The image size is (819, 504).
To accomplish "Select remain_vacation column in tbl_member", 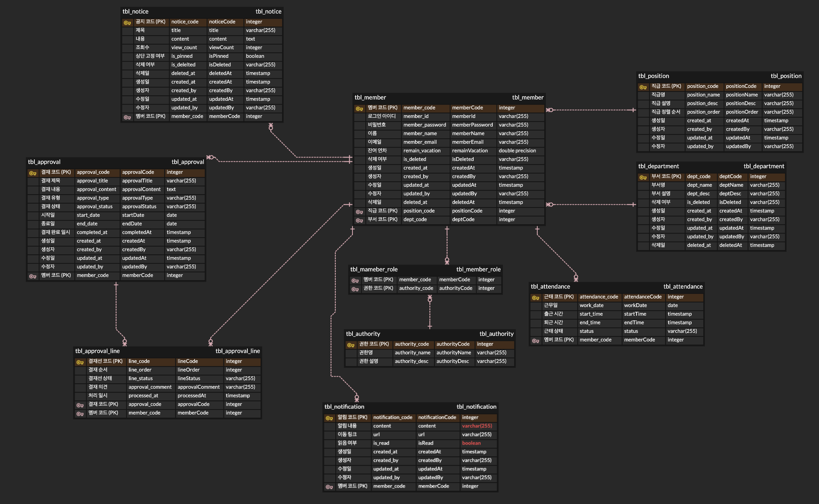I will 422,150.
